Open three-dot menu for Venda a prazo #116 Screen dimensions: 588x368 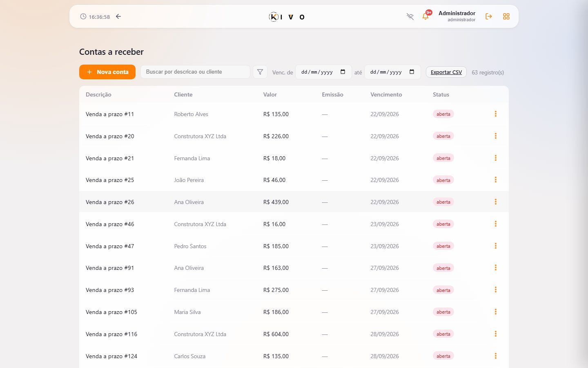pyautogui.click(x=496, y=334)
